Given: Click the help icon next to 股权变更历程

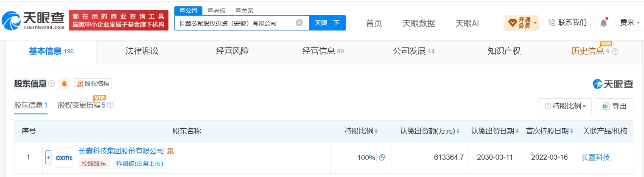Looking at the screenshot, I should (x=110, y=105).
